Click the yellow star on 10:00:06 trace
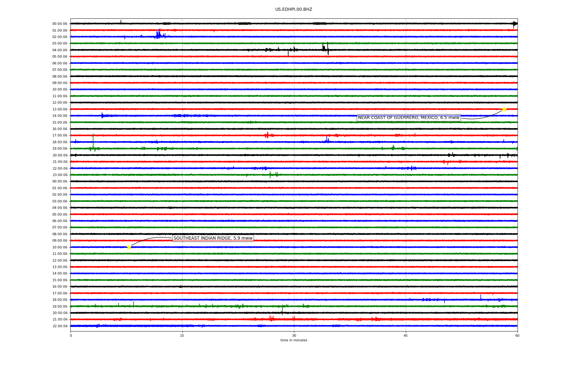The image size is (588, 368). coord(129,247)
